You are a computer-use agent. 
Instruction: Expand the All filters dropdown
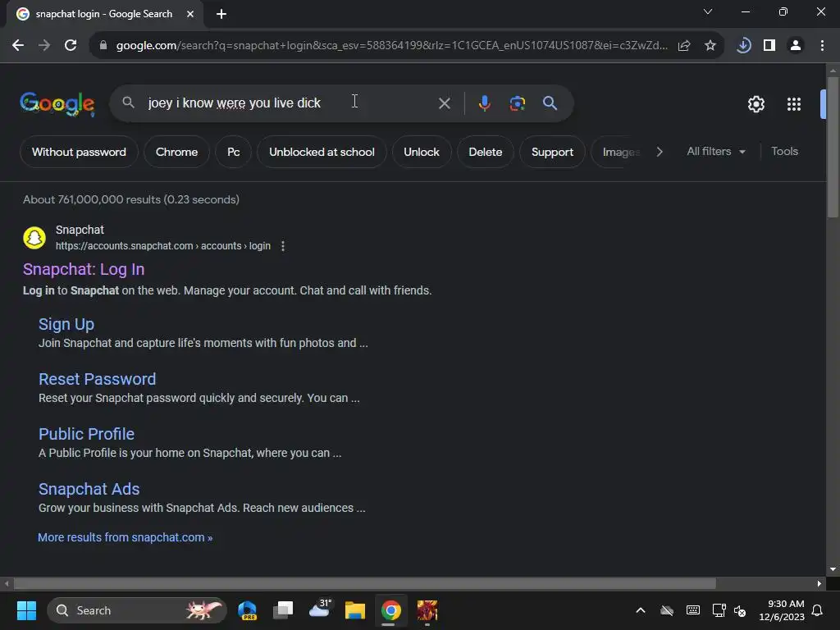click(x=715, y=152)
